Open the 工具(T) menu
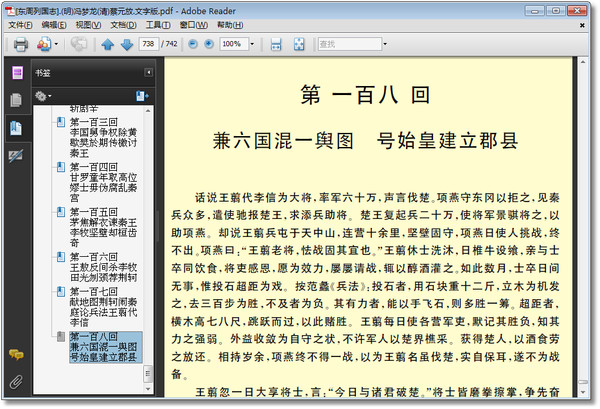Image resolution: width=600 pixels, height=409 pixels. click(158, 25)
